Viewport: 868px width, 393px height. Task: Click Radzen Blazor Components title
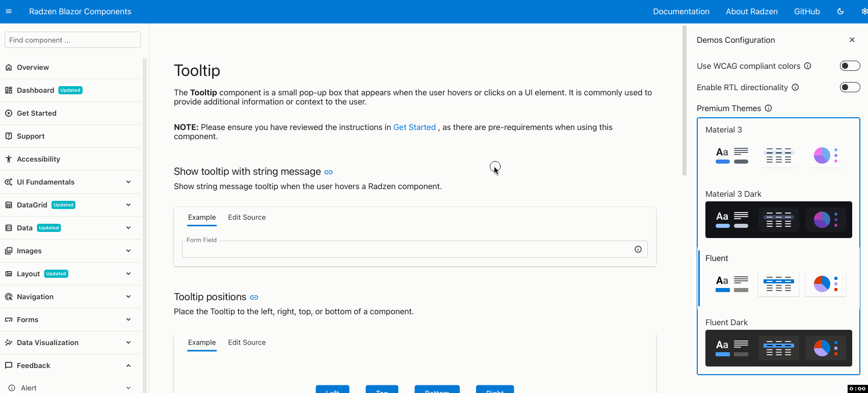[x=80, y=11]
